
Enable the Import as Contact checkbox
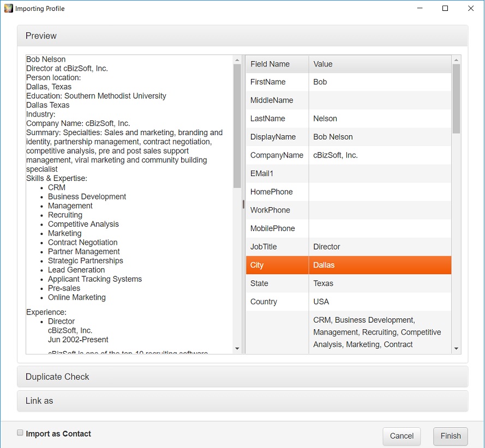pyautogui.click(x=20, y=433)
